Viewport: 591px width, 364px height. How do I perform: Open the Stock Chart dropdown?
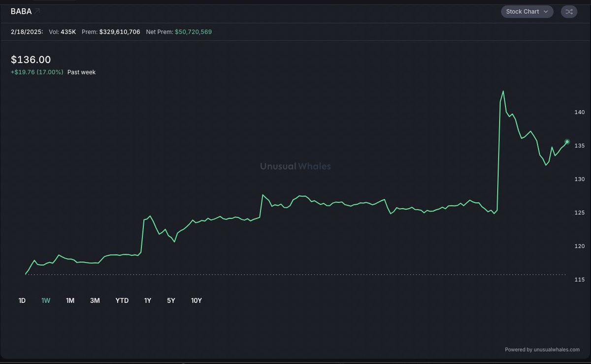(527, 11)
